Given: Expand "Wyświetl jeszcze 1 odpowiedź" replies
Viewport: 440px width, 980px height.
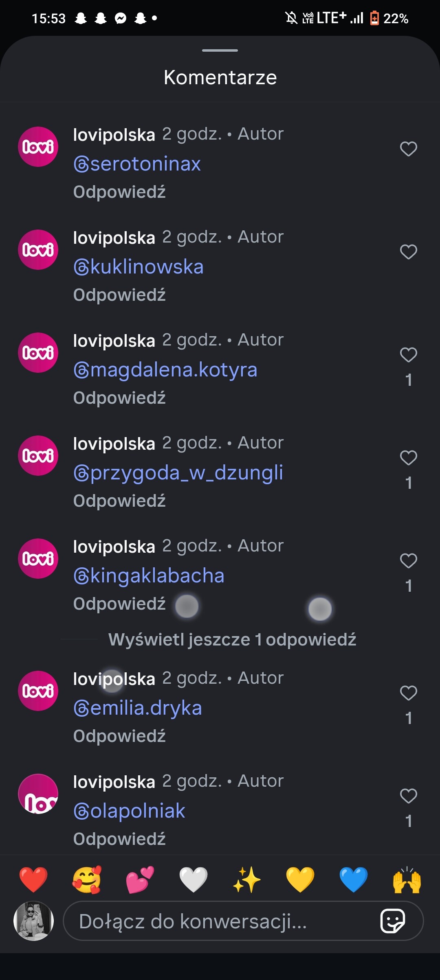Looking at the screenshot, I should tap(232, 639).
